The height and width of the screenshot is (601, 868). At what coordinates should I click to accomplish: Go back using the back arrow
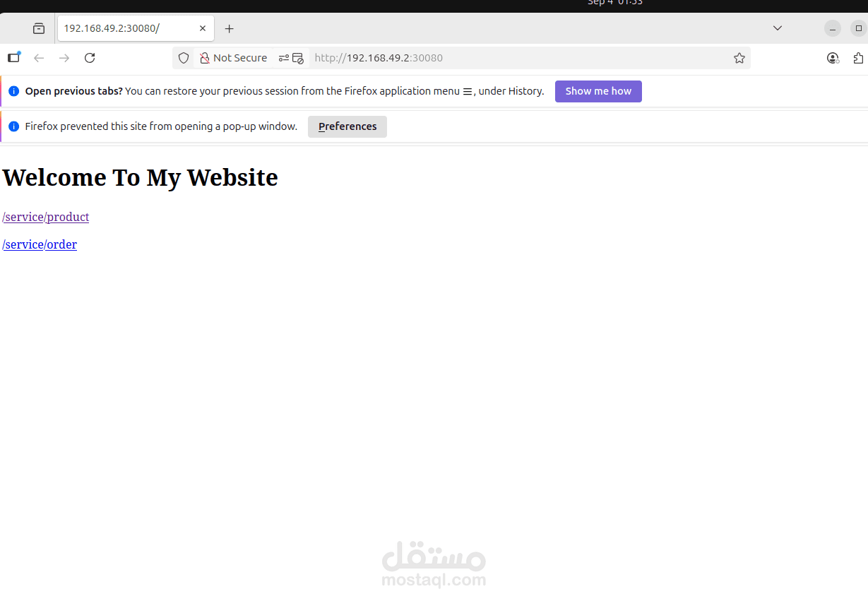point(39,58)
